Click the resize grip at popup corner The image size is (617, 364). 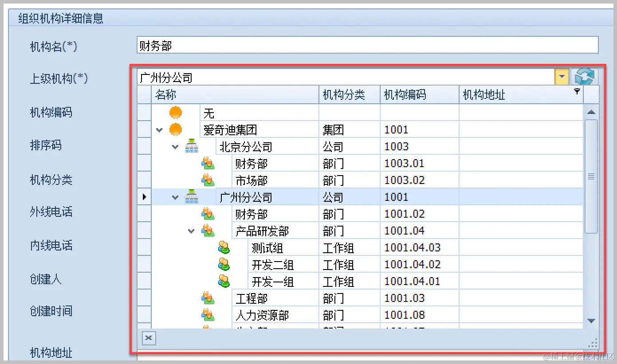593,342
